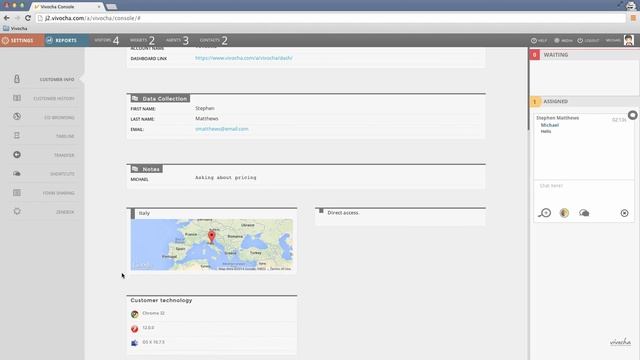Click the Assigned queue header

point(584,101)
